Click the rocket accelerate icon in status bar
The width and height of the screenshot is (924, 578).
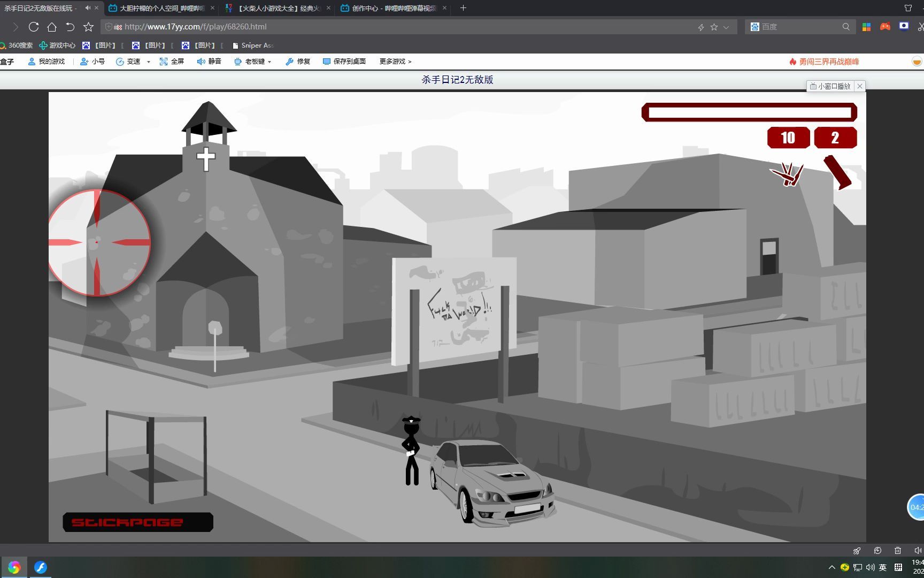[x=857, y=550]
